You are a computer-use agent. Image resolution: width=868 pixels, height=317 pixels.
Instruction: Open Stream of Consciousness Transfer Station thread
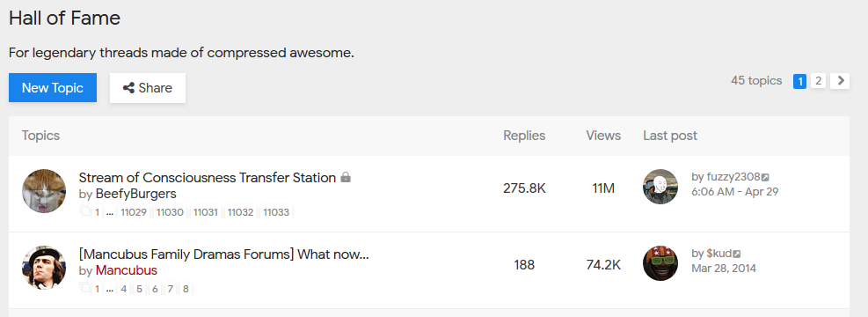click(x=208, y=177)
